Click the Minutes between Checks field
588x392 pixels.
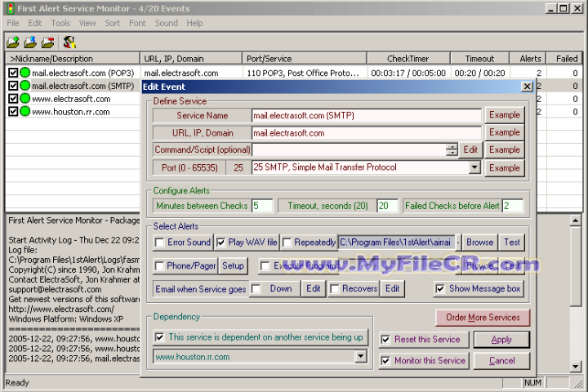[x=262, y=206]
